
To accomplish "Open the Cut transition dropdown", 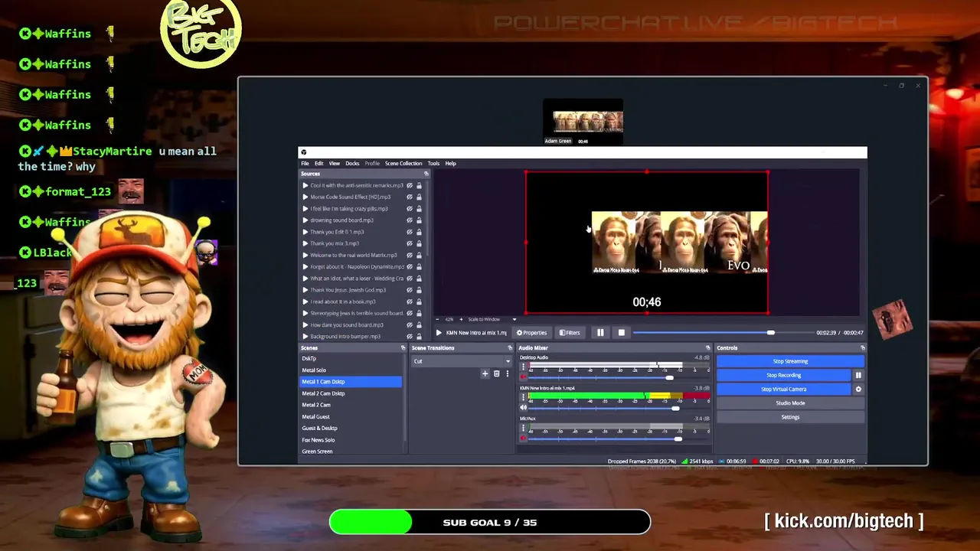I will (462, 361).
